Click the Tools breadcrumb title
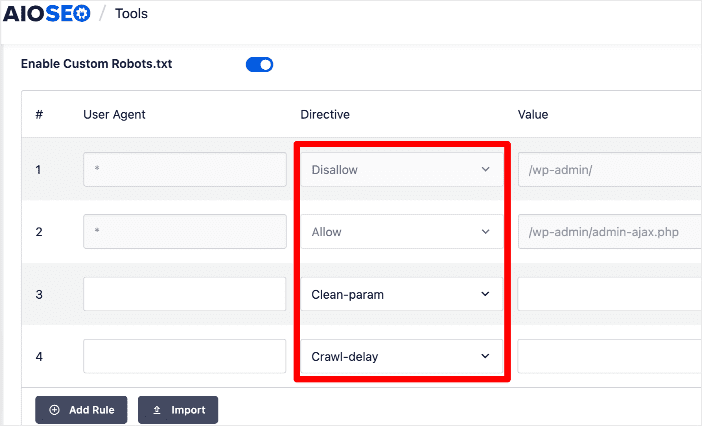Image resolution: width=702 pixels, height=426 pixels. pyautogui.click(x=131, y=13)
